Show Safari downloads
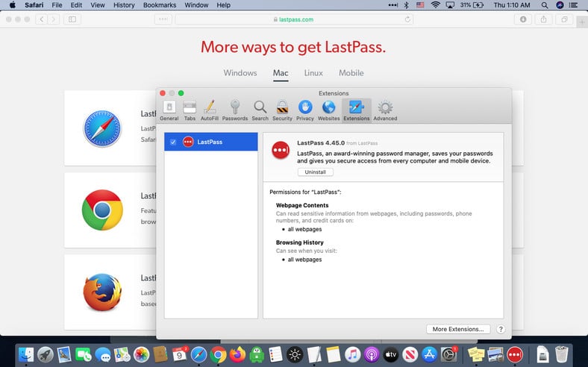The height and width of the screenshot is (367, 588). [x=523, y=19]
